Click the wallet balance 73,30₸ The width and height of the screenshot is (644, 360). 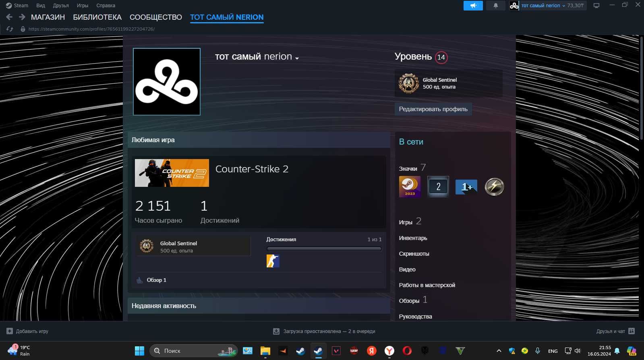coord(576,6)
